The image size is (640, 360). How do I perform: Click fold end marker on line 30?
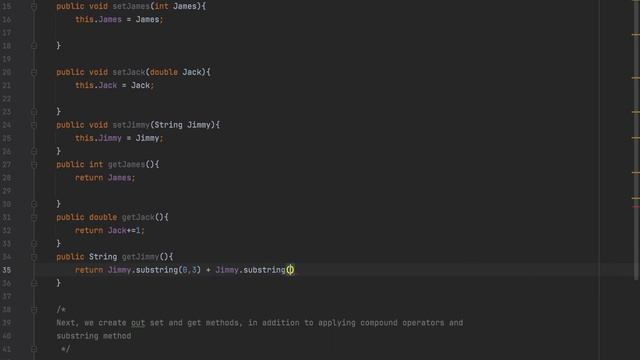point(34,204)
